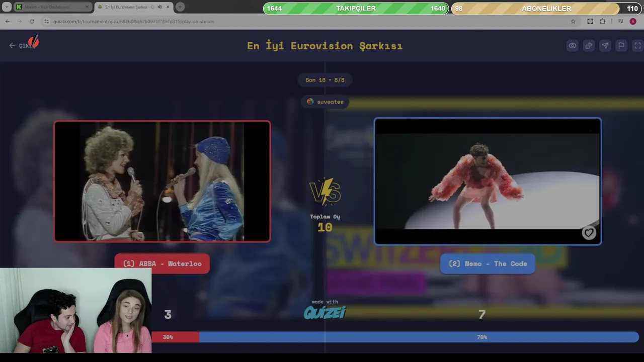The width and height of the screenshot is (644, 362).
Task: Click the VS lightning bolt emblem
Action: point(325,192)
